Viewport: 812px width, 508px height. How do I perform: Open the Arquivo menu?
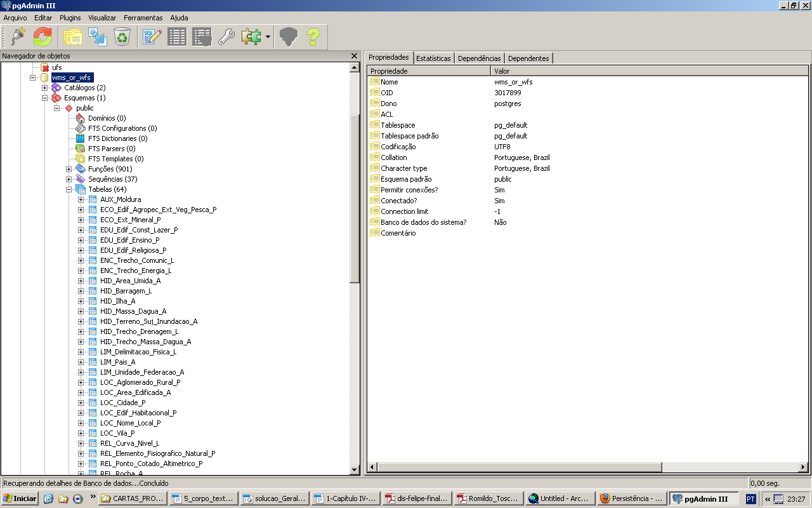(15, 18)
